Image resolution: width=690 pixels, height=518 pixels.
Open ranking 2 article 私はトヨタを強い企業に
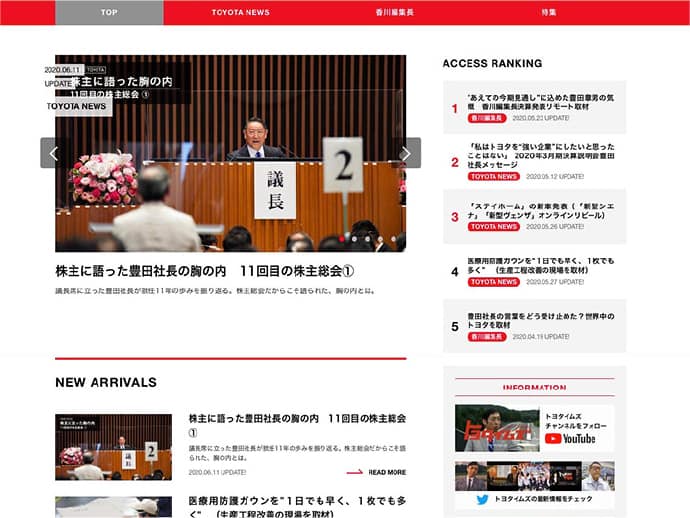(541, 155)
